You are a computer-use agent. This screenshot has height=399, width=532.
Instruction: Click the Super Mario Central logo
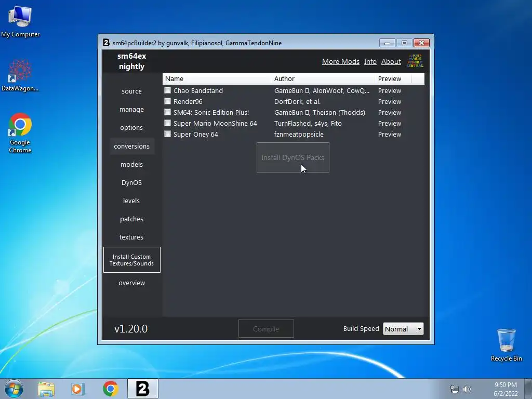tap(415, 61)
